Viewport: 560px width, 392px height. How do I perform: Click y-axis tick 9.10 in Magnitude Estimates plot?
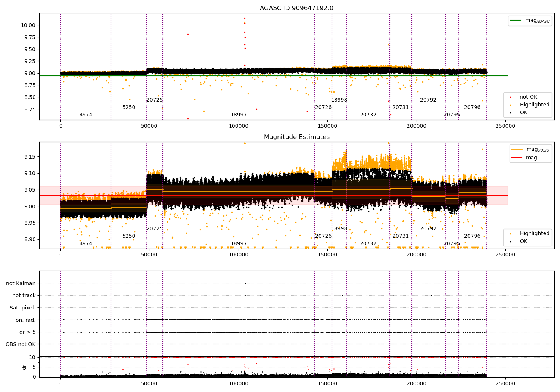29,174
